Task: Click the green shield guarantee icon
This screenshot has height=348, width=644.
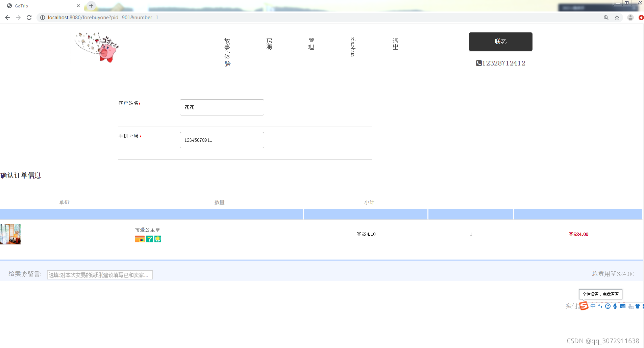Action: (x=158, y=239)
